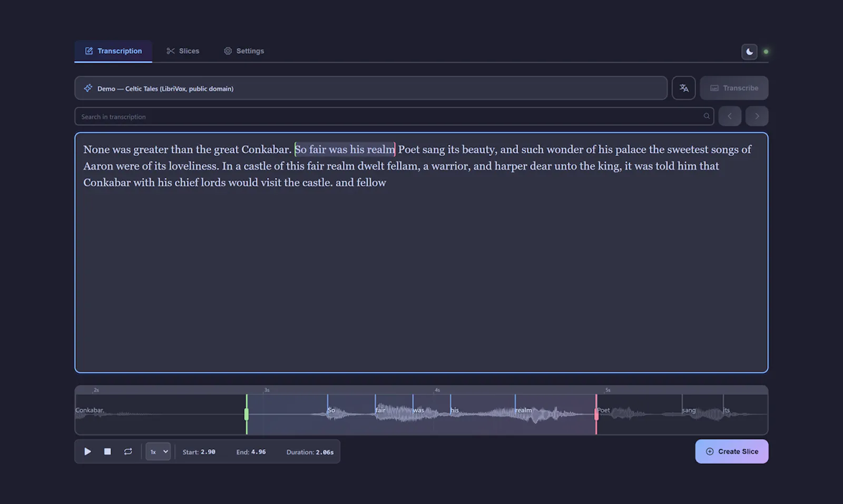This screenshot has height=504, width=843.
Task: Click the word 'was' on the waveform
Action: [419, 410]
